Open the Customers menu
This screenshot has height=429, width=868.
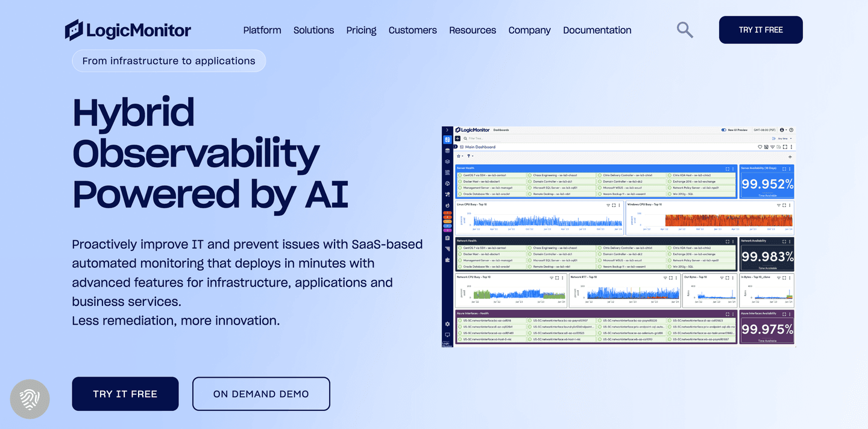tap(412, 30)
